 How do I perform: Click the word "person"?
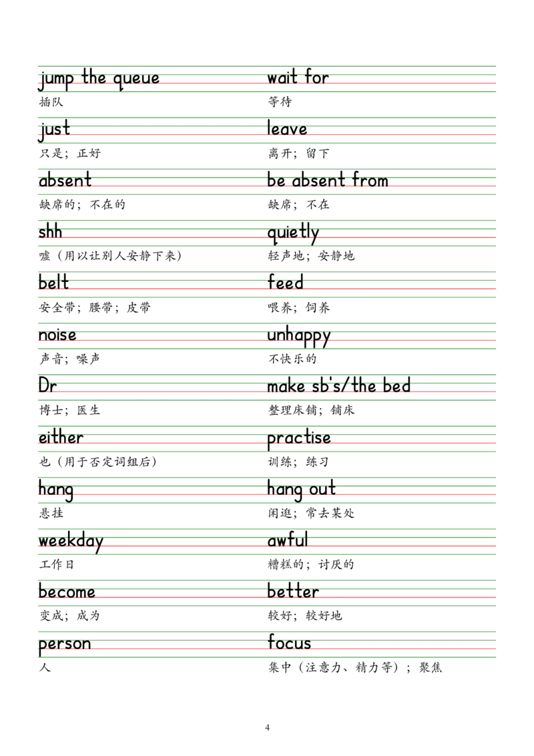click(x=64, y=646)
